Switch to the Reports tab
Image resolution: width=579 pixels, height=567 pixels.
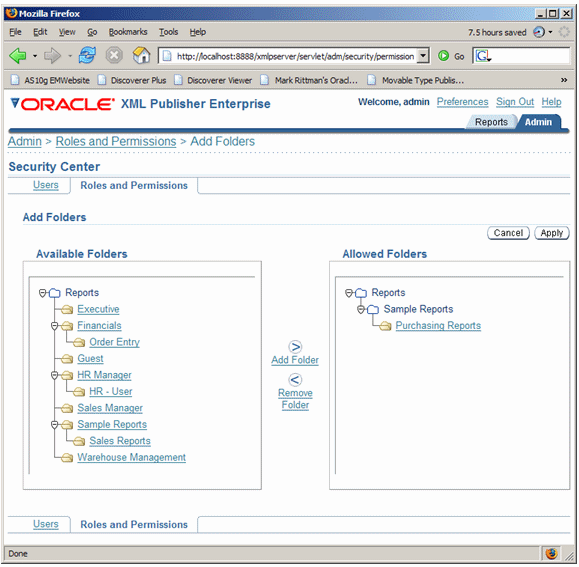click(491, 122)
